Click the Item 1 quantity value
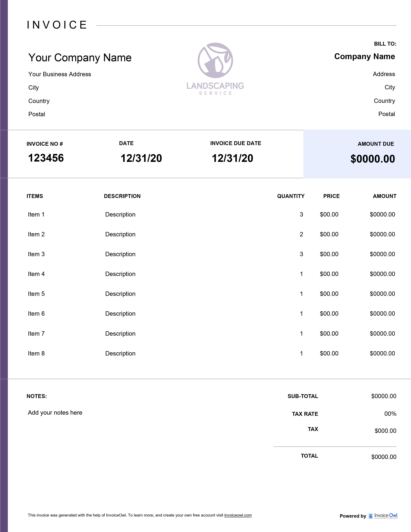The width and height of the screenshot is (411, 532). pyautogui.click(x=301, y=215)
